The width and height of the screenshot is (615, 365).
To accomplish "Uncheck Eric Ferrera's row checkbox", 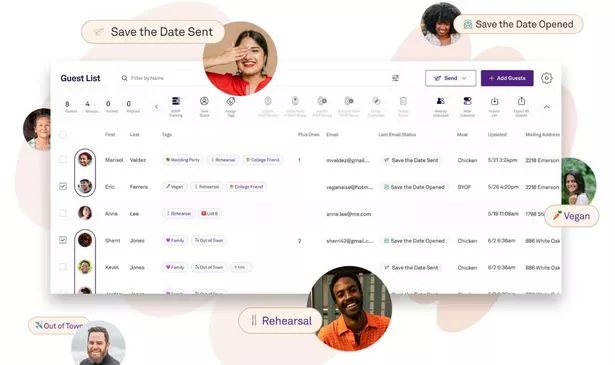I will pos(63,186).
